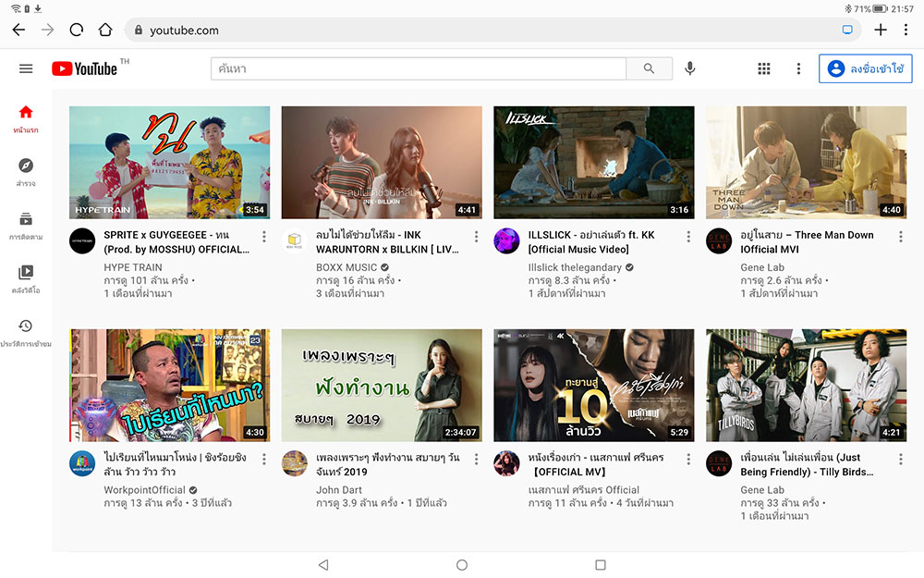Select the Explore tab with compass icon in the sidebar
The image size is (924, 578).
point(26,171)
